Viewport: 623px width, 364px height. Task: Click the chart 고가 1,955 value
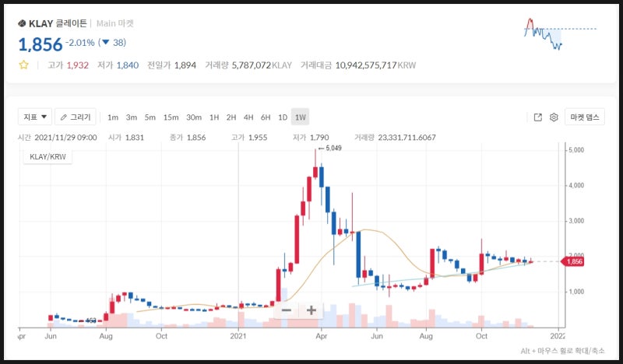tap(249, 138)
